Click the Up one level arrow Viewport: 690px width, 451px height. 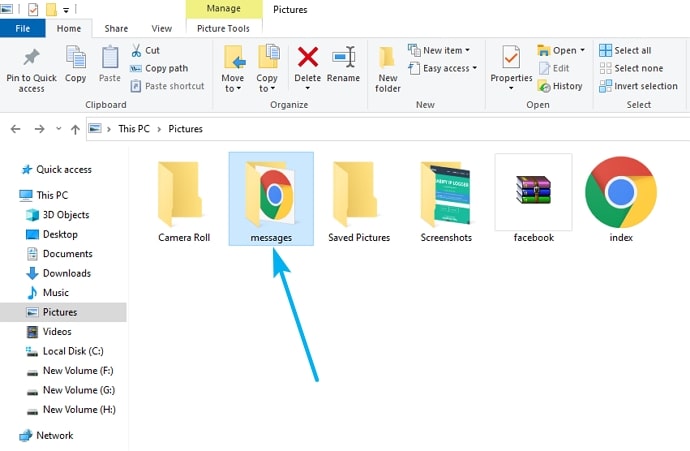75,129
